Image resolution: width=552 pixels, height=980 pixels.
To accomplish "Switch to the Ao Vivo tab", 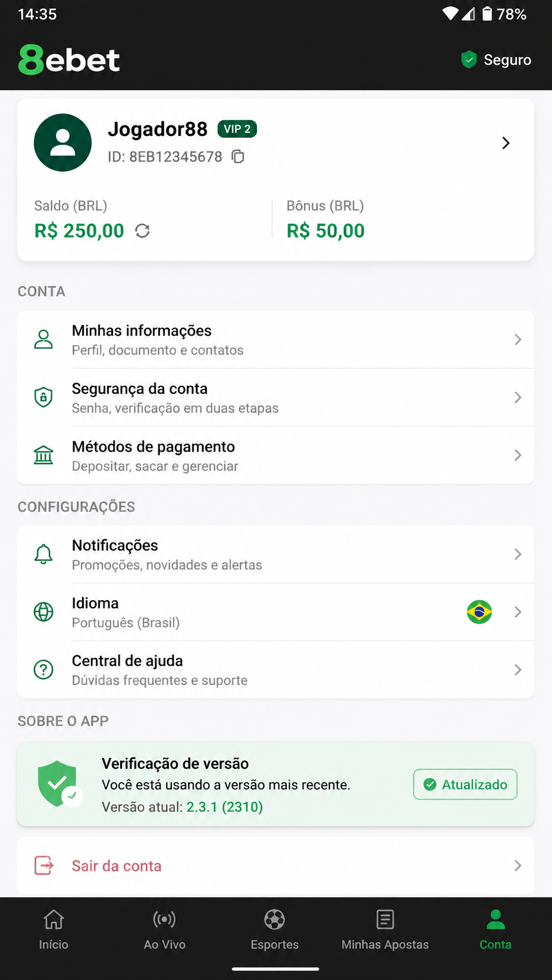I will (x=165, y=930).
